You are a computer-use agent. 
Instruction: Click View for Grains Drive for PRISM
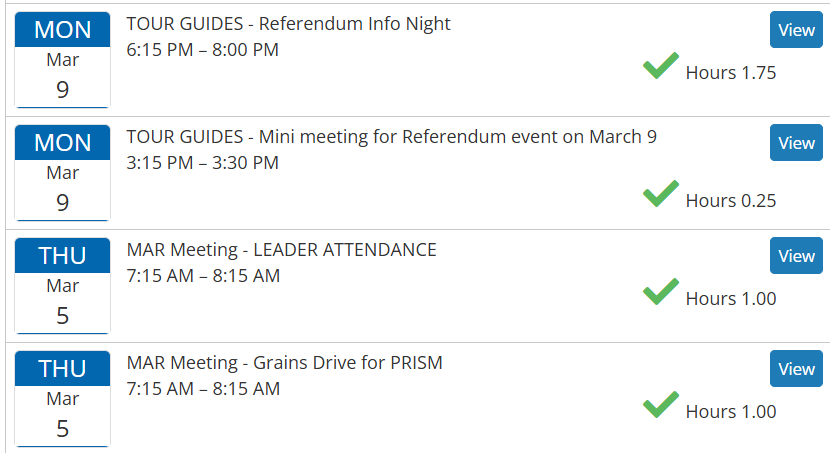click(796, 369)
